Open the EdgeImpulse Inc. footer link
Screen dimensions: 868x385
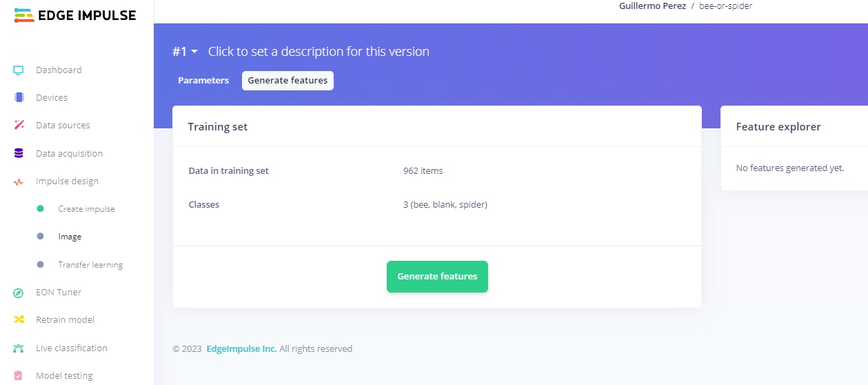(x=241, y=349)
